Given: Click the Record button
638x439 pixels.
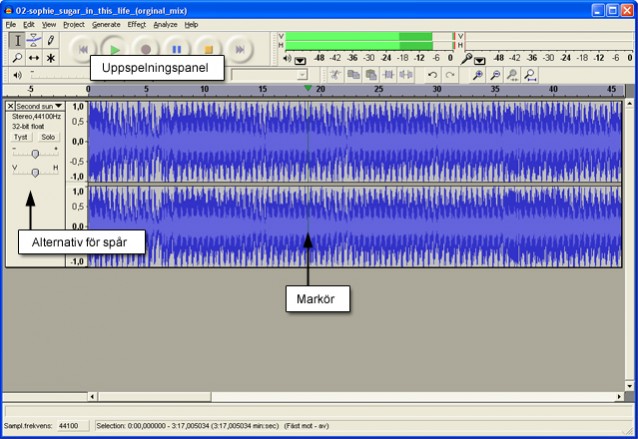Looking at the screenshot, I should (146, 49).
